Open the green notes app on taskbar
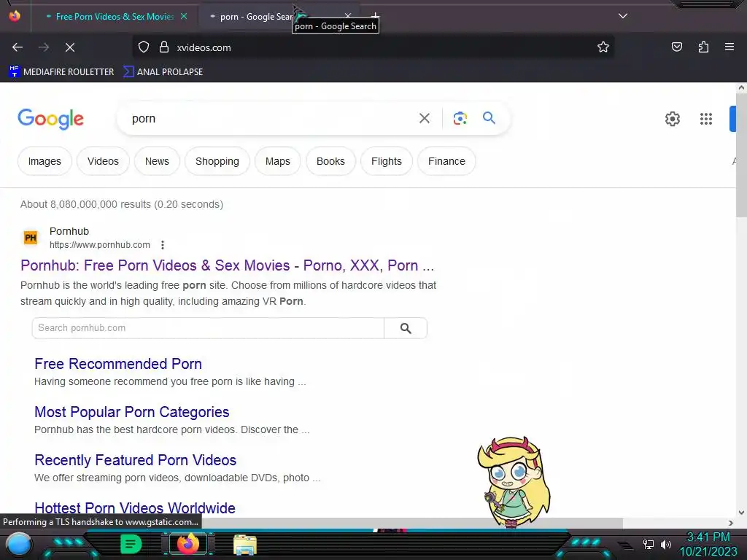This screenshot has width=747, height=560. 131,544
